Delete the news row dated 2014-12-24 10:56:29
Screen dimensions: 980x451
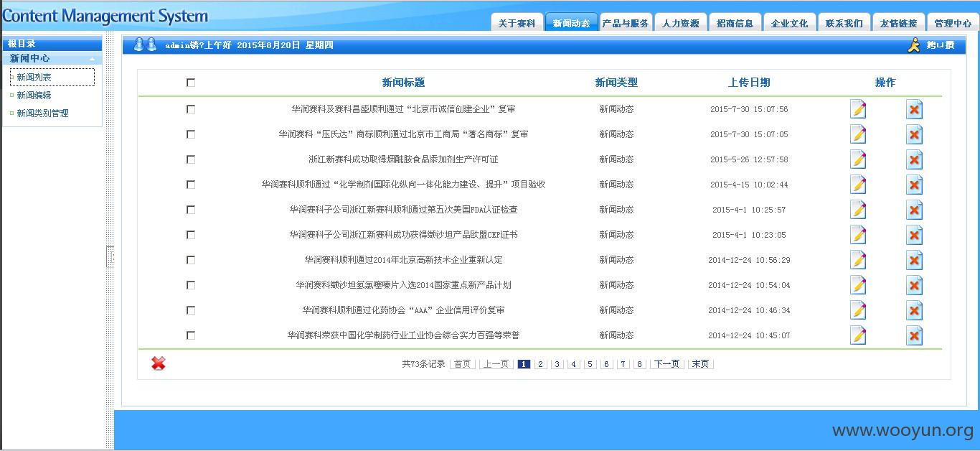point(914,260)
